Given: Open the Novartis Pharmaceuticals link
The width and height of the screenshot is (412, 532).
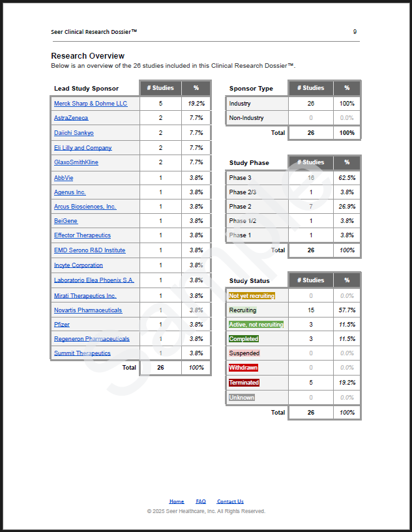Looking at the screenshot, I should (88, 310).
